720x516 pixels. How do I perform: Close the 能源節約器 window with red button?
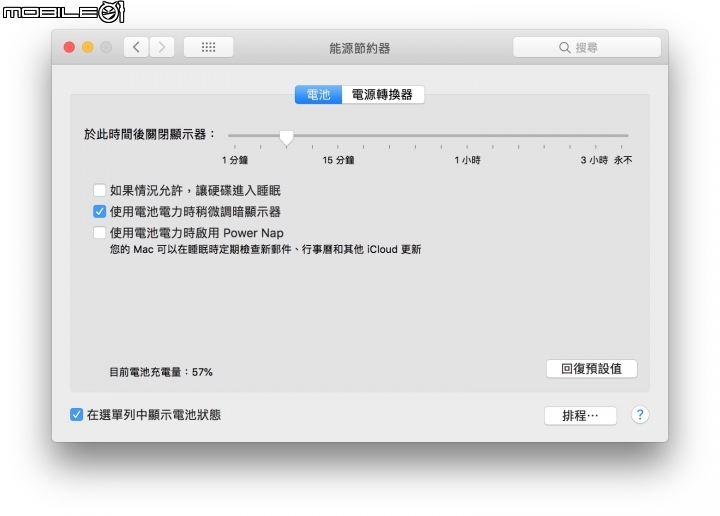click(69, 47)
